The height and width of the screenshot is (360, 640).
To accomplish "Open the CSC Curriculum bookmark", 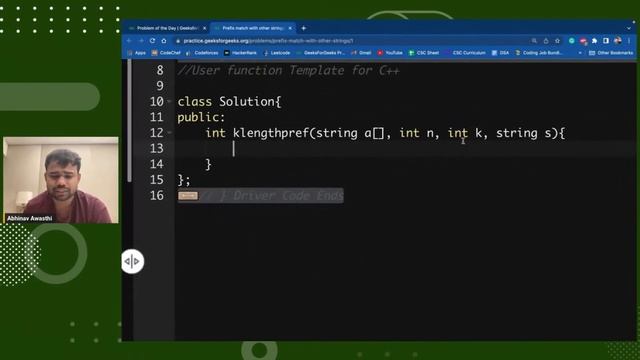I will tap(465, 53).
